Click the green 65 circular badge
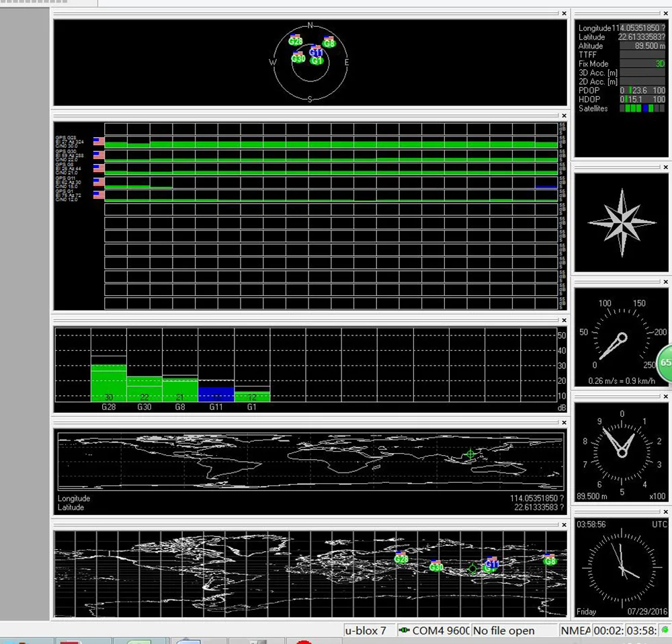The width and height of the screenshot is (672, 644). point(665,362)
